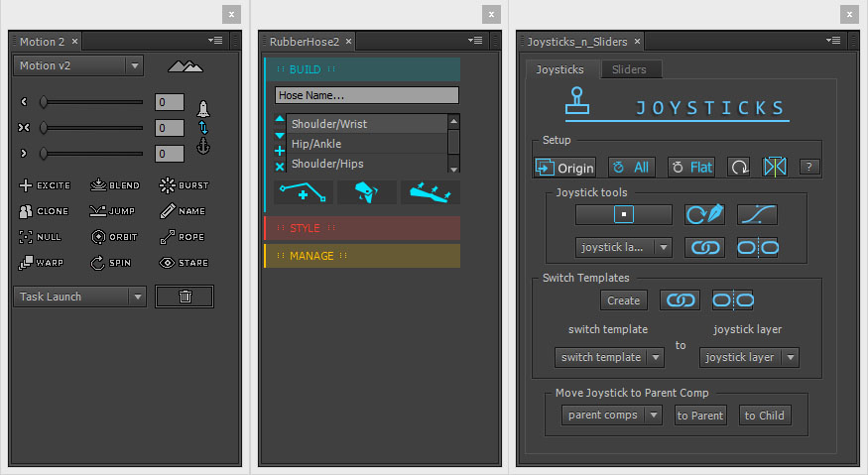The image size is (868, 475).
Task: Open the Task Launch dropdown
Action: pyautogui.click(x=79, y=297)
